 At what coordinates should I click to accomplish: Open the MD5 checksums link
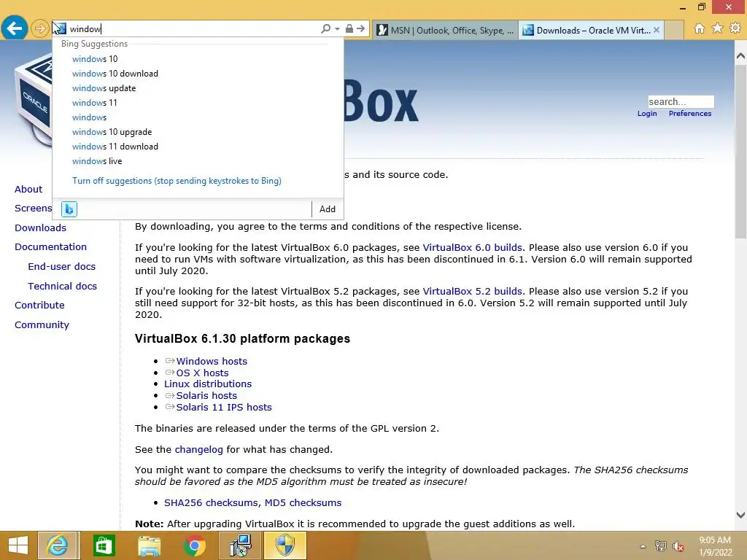pos(303,503)
